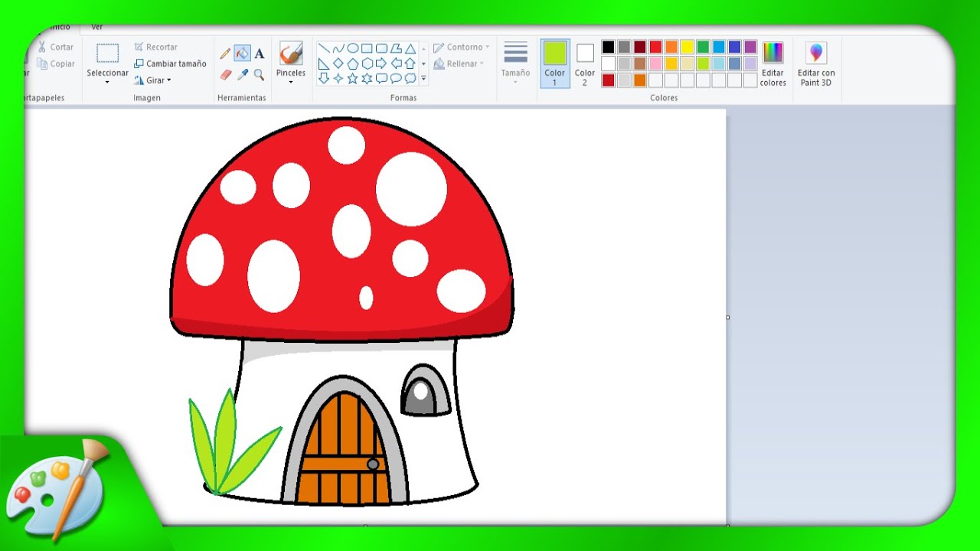Click the Copiar button

pos(56,64)
